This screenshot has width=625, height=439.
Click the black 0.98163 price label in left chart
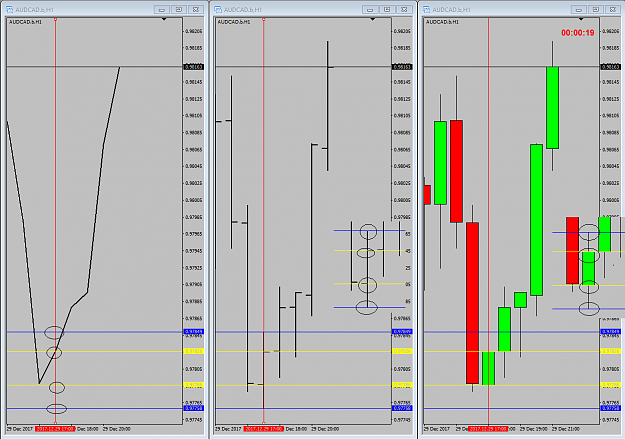[x=194, y=67]
